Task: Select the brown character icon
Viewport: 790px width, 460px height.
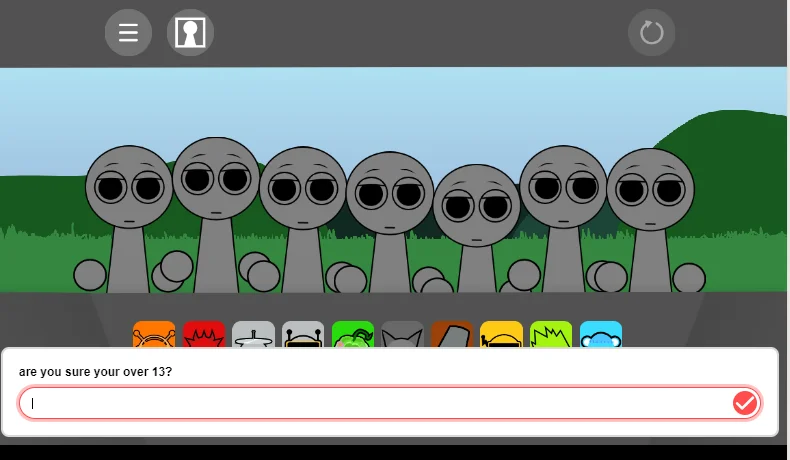Action: coord(452,334)
